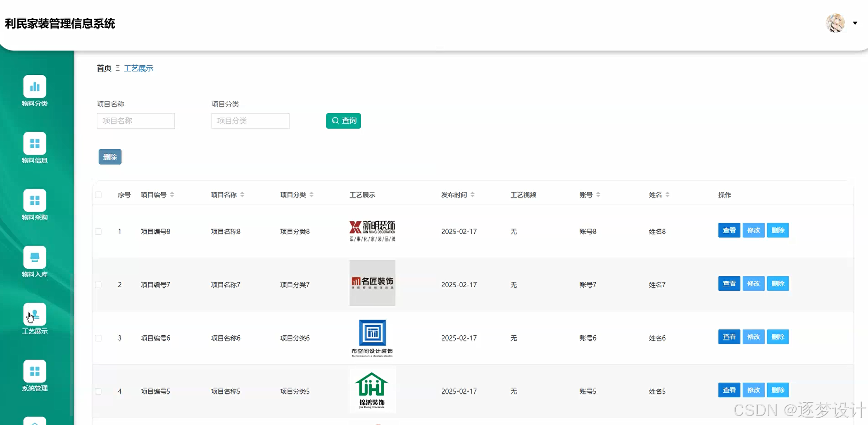Image resolution: width=868 pixels, height=425 pixels.
Task: View 项目编号6 using 查看 button
Action: [729, 337]
